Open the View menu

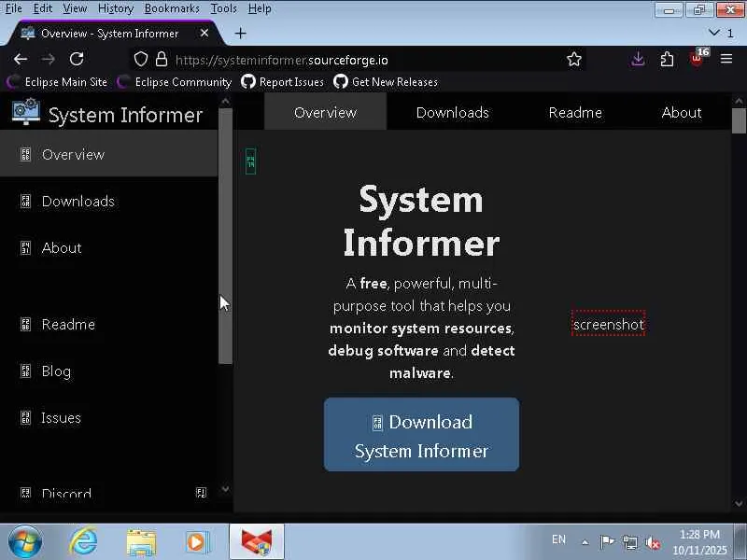tap(75, 8)
